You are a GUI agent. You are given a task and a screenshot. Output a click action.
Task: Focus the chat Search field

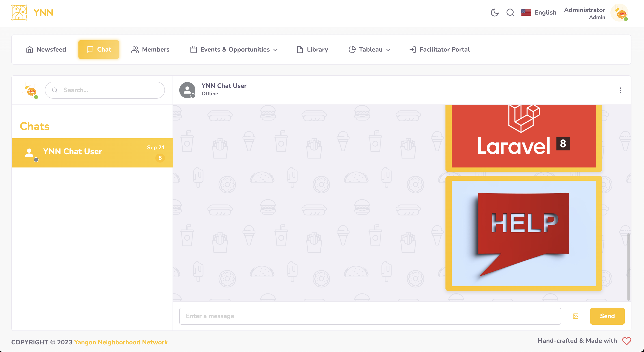(x=105, y=90)
